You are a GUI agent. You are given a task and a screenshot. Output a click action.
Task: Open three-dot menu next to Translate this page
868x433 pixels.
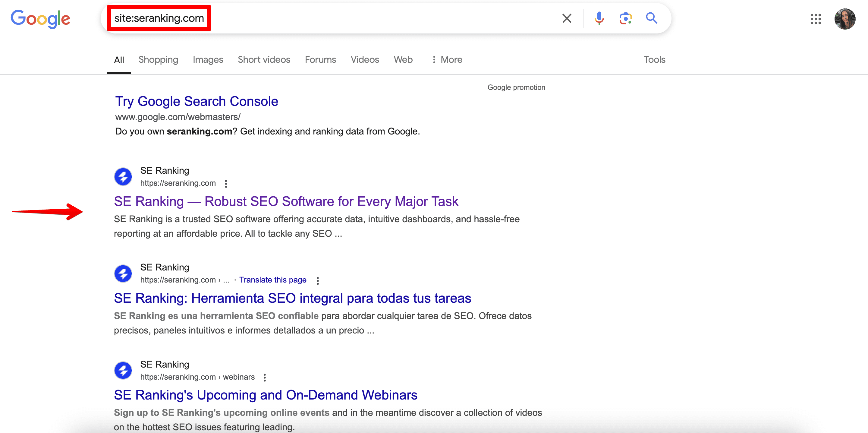(x=317, y=280)
